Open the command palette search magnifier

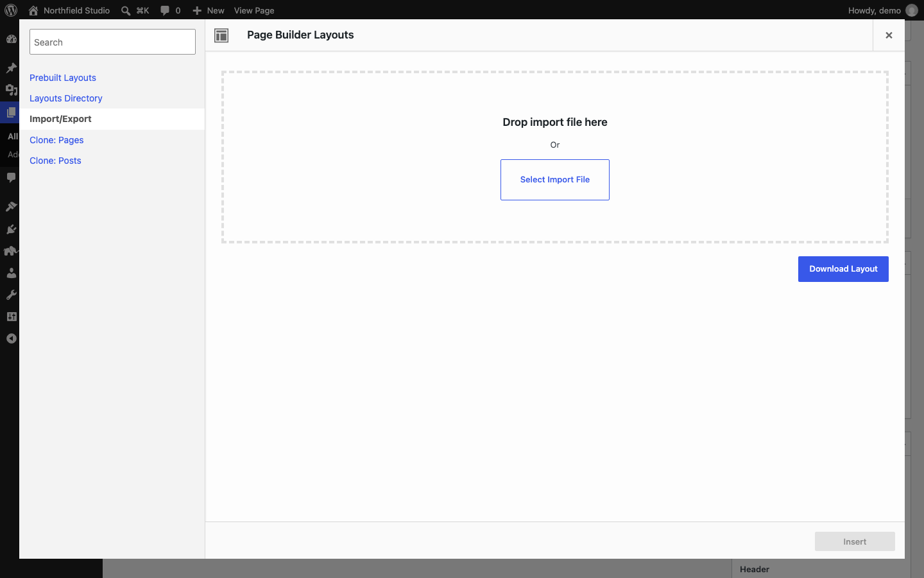[x=126, y=10]
